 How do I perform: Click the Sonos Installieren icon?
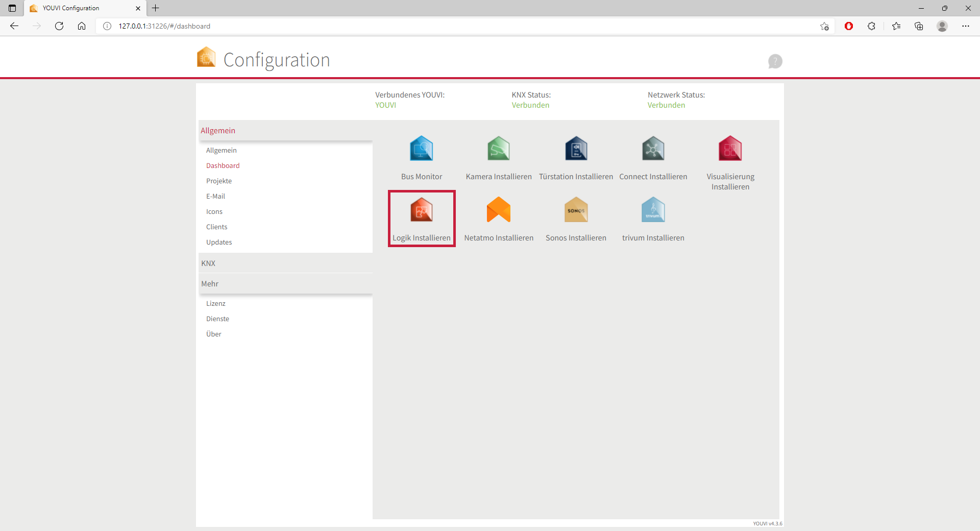pyautogui.click(x=576, y=210)
